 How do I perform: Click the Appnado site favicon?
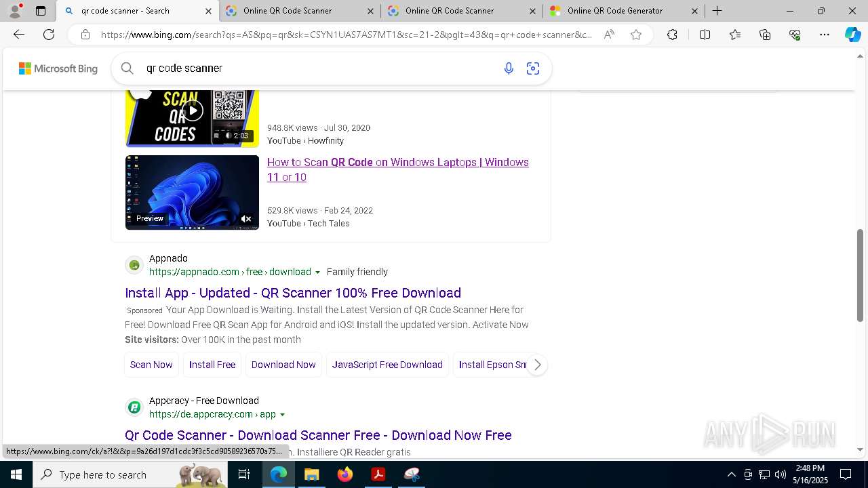pos(134,265)
